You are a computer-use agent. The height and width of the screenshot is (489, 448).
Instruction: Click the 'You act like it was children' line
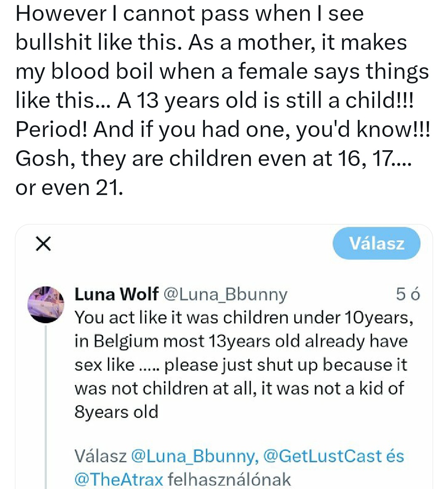click(244, 318)
